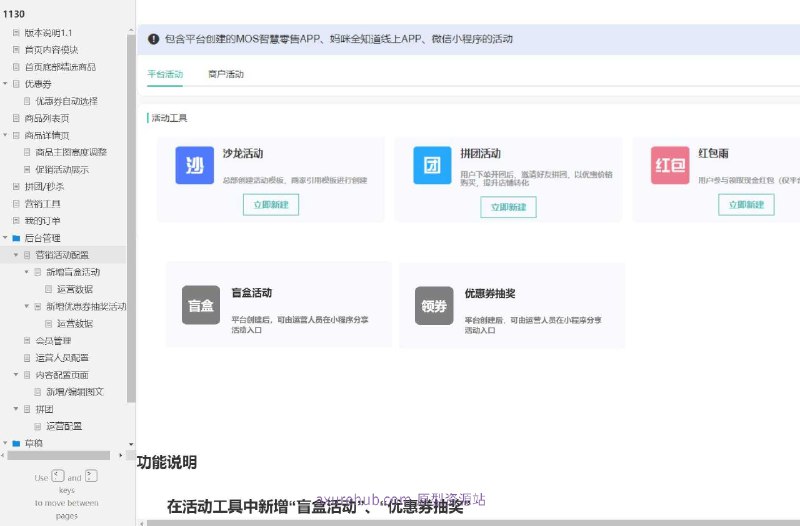Switch to the 商户活动 tab
The width and height of the screenshot is (800, 526).
point(226,74)
